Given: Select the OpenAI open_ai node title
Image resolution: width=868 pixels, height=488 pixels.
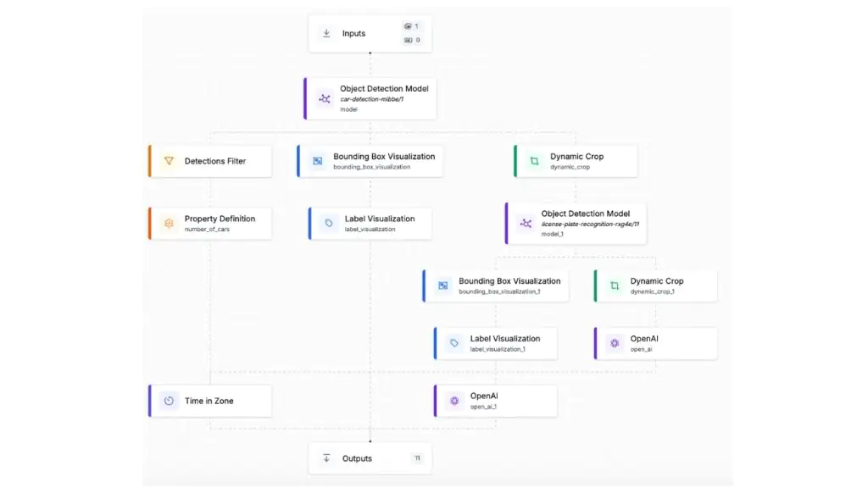Looking at the screenshot, I should click(644, 339).
